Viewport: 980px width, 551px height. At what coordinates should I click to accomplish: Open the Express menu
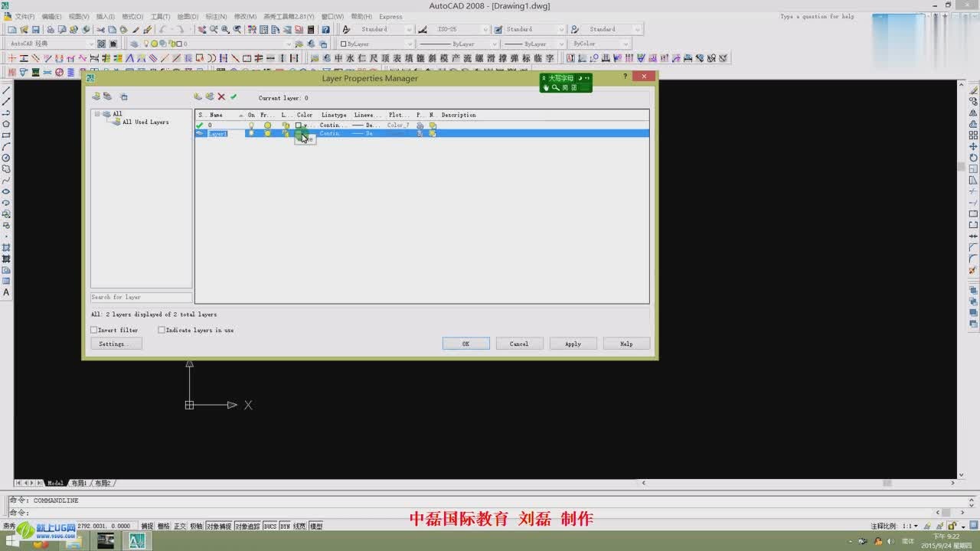(390, 16)
